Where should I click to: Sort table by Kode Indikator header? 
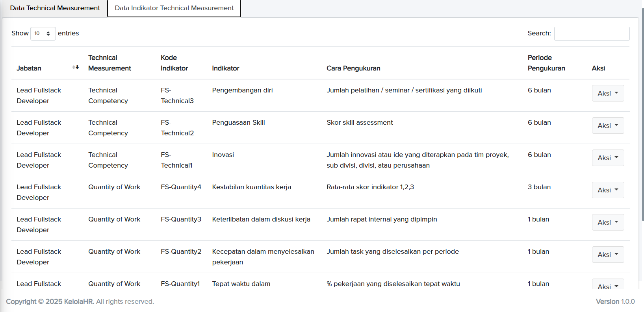pos(174,63)
